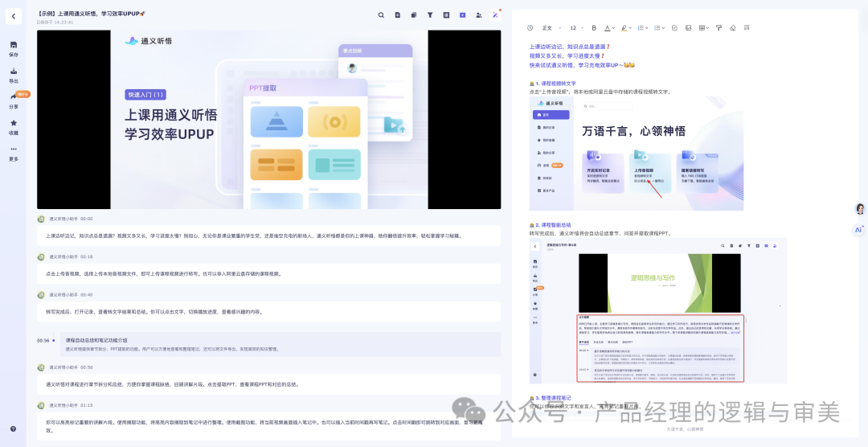868x447 pixels.
Task: Toggle bold formatting in note editor
Action: coord(594,27)
